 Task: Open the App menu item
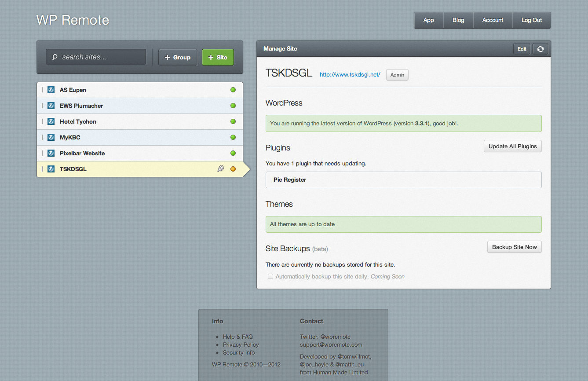click(429, 20)
